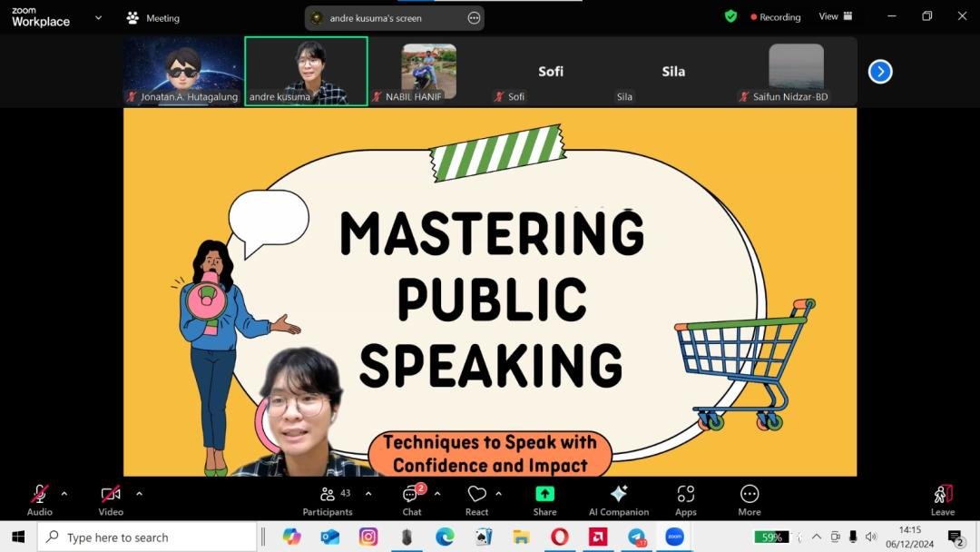The width and height of the screenshot is (980, 552).
Task: Open the Chat panel
Action: (x=412, y=499)
